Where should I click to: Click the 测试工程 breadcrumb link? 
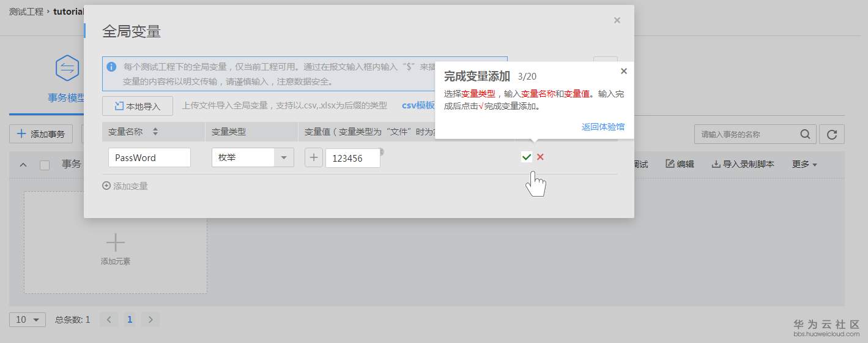[x=26, y=12]
